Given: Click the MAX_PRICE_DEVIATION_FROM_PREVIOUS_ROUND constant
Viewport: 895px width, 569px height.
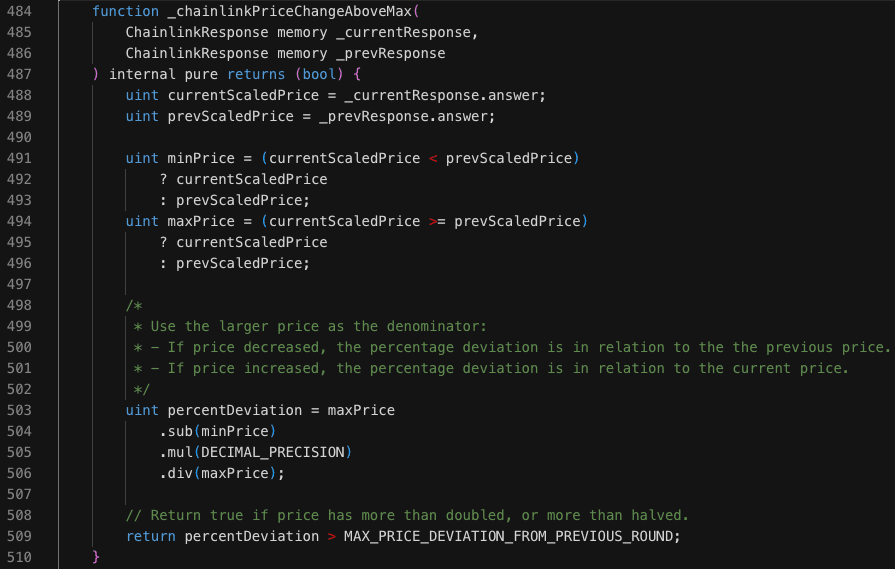Looking at the screenshot, I should (x=511, y=536).
